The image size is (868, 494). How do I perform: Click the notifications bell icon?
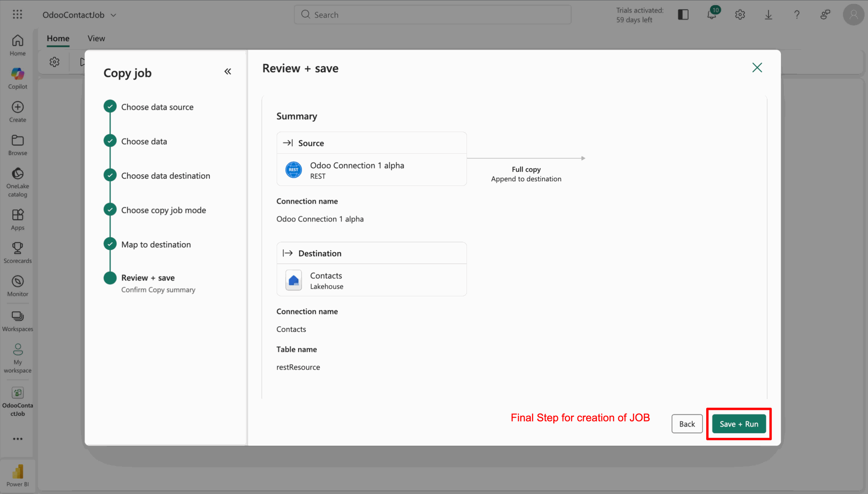712,14
